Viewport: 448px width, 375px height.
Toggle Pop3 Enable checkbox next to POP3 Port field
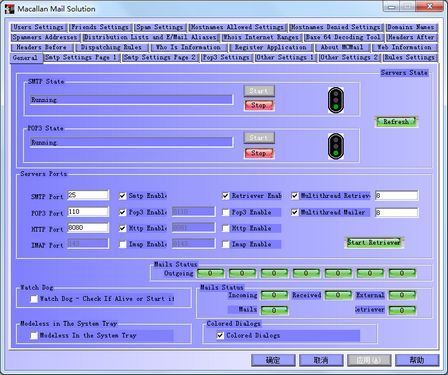[123, 212]
